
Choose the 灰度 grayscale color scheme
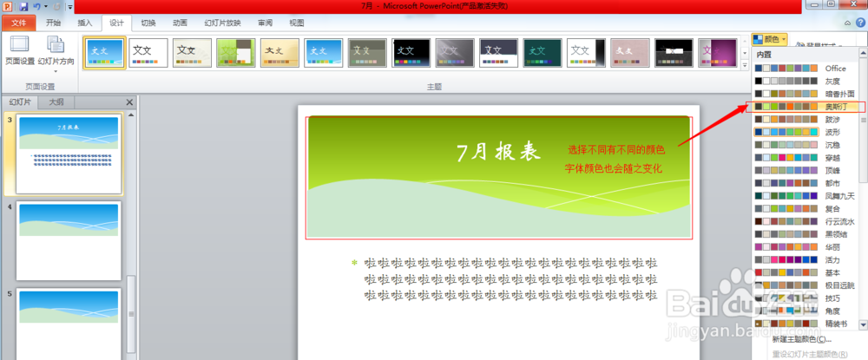click(806, 81)
